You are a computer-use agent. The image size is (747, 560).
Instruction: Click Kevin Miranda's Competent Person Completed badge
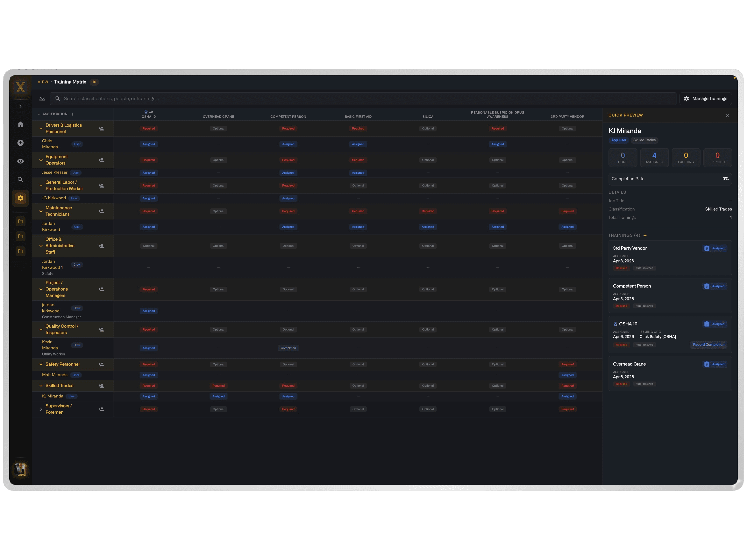point(288,348)
